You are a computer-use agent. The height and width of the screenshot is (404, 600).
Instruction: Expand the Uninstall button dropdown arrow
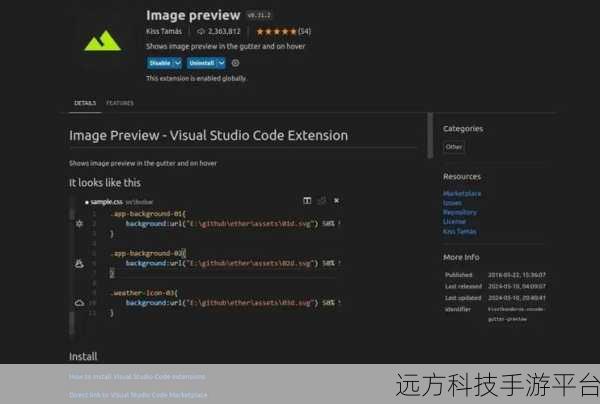(221, 63)
